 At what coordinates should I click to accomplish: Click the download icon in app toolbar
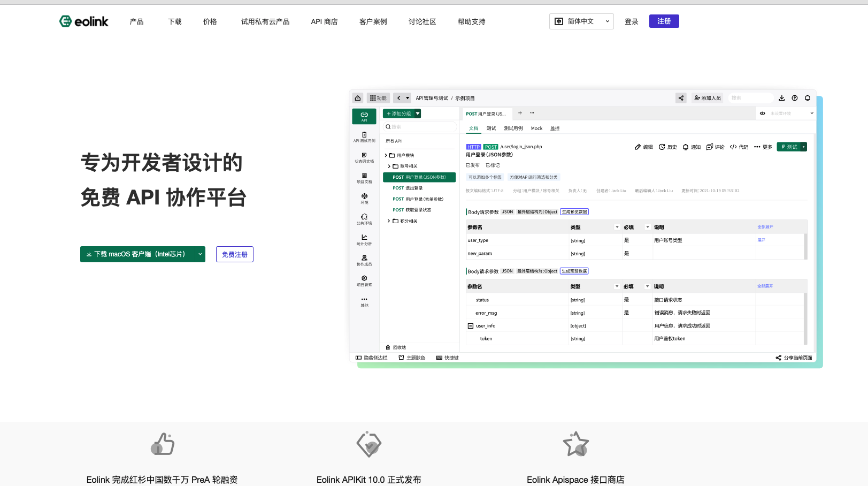[x=781, y=98]
